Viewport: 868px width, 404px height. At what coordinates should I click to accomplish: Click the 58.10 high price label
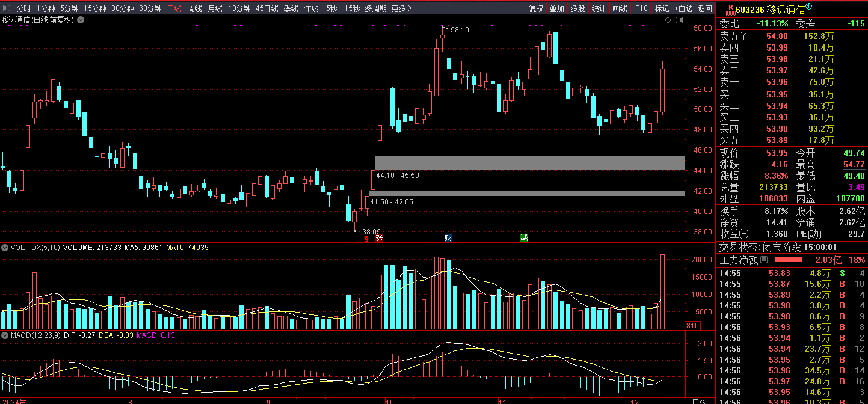[460, 30]
